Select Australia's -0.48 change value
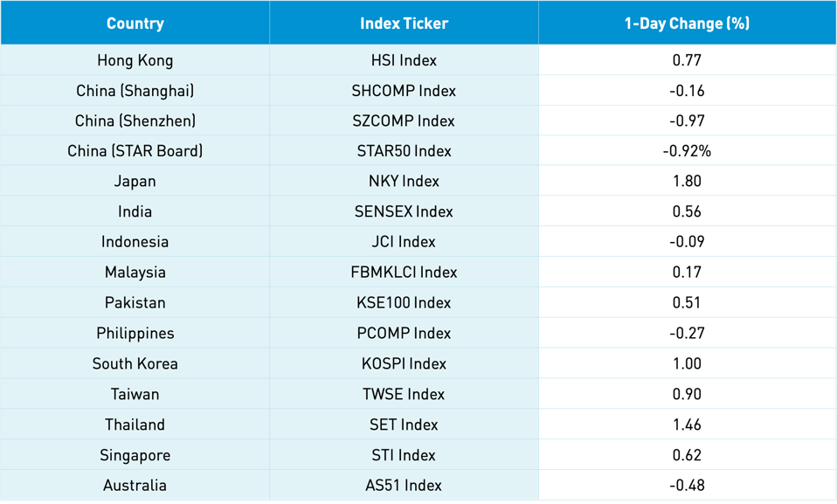The width and height of the screenshot is (837, 504). point(687,486)
